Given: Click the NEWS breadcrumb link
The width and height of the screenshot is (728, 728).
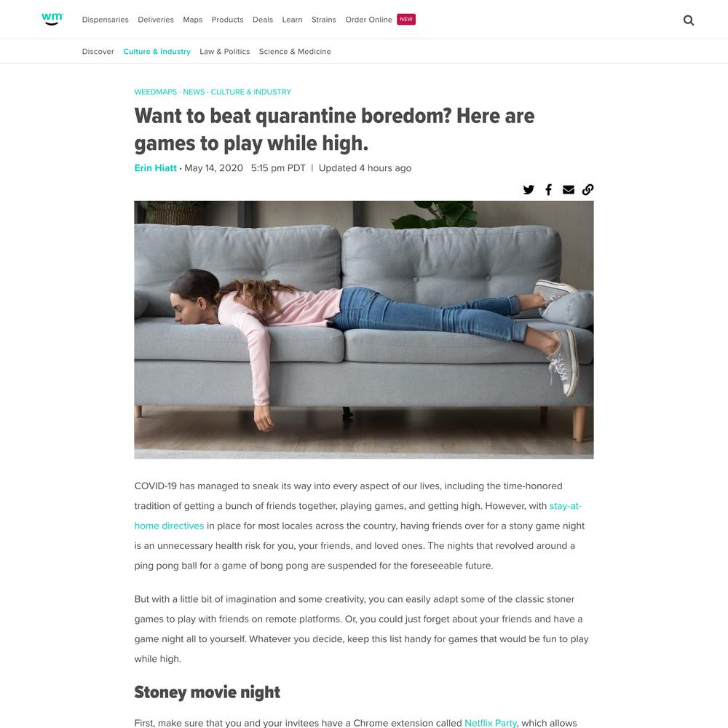Looking at the screenshot, I should (x=194, y=92).
